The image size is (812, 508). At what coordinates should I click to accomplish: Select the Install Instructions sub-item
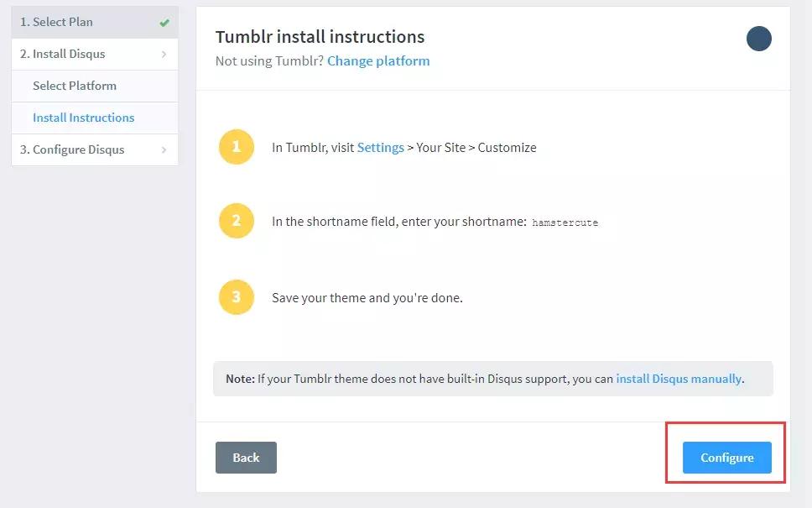click(83, 118)
